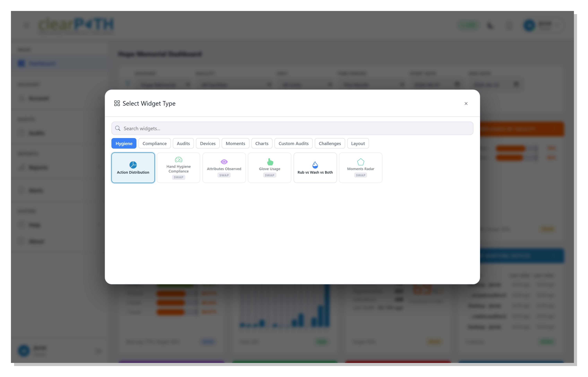Viewport: 588px width, 377px height.
Task: Select the Action Distribution widget card
Action: coord(133,168)
